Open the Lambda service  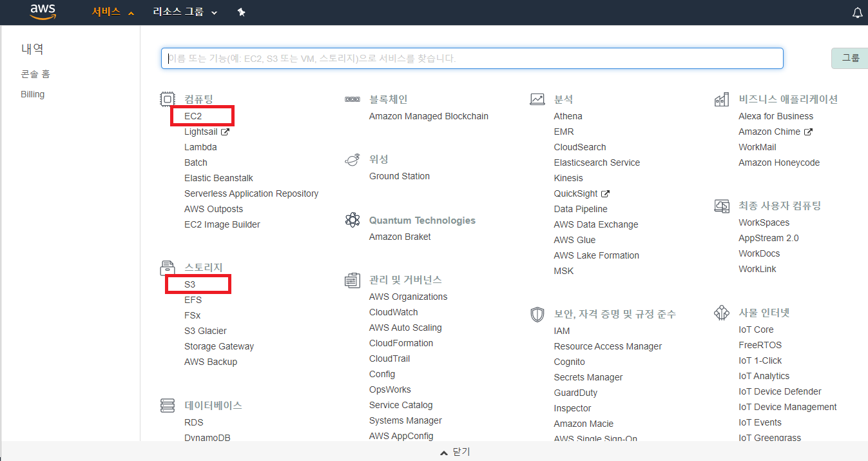pyautogui.click(x=200, y=147)
